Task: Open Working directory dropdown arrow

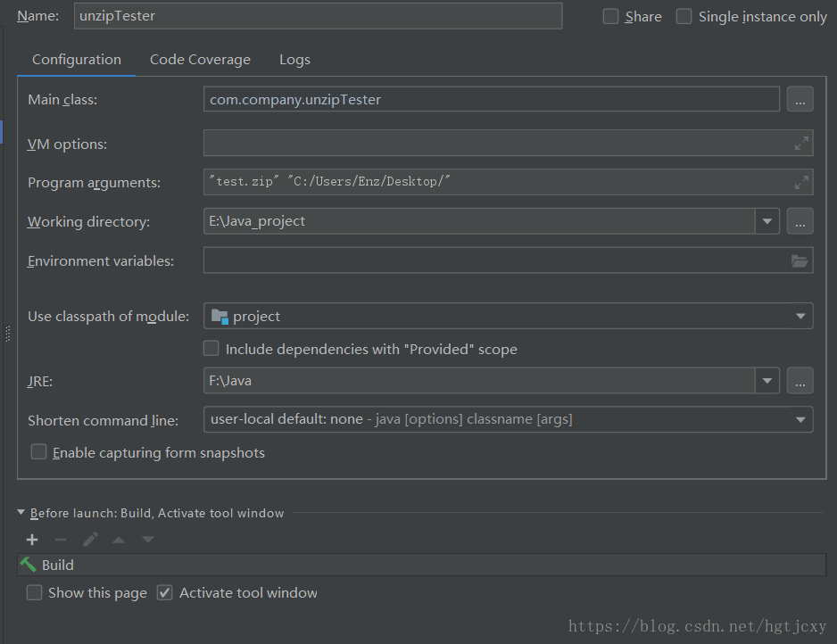Action: click(767, 221)
